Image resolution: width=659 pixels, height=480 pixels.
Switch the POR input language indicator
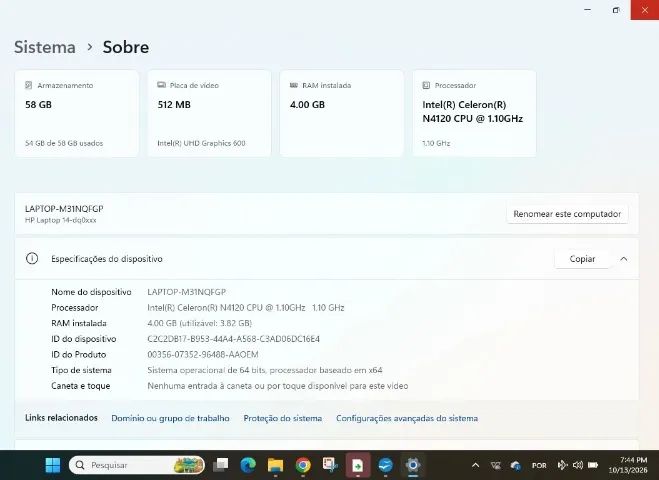539,465
